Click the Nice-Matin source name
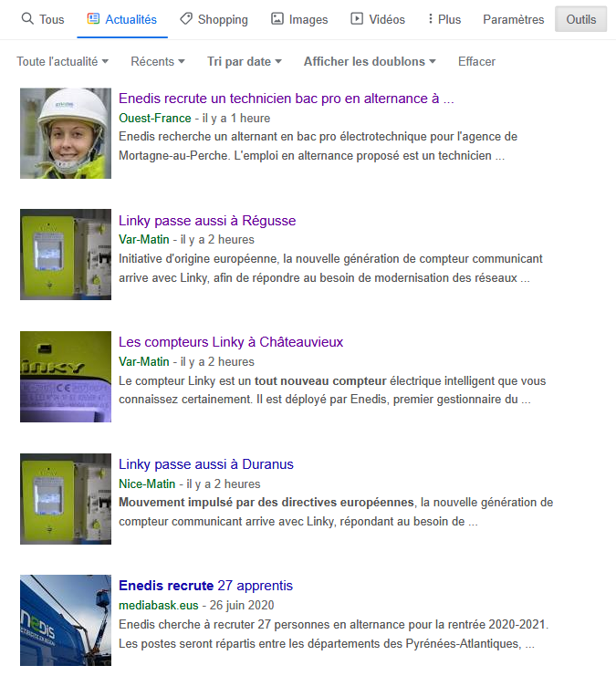The height and width of the screenshot is (676, 616). [147, 484]
